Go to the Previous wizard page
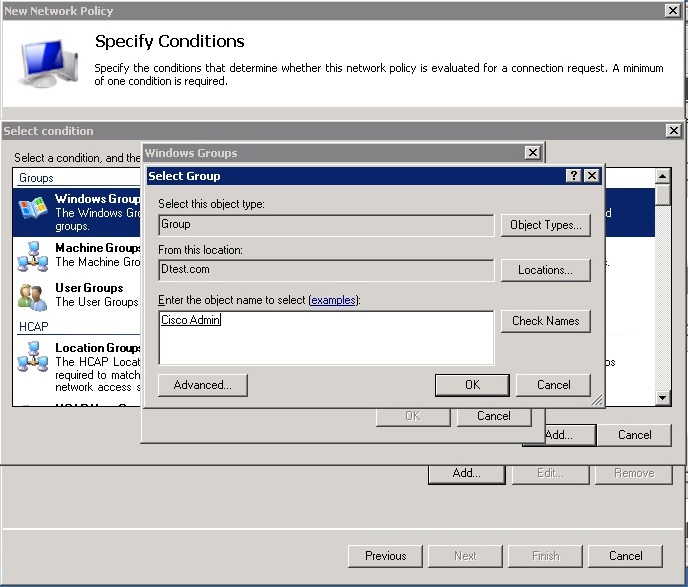The width and height of the screenshot is (688, 587). click(385, 556)
